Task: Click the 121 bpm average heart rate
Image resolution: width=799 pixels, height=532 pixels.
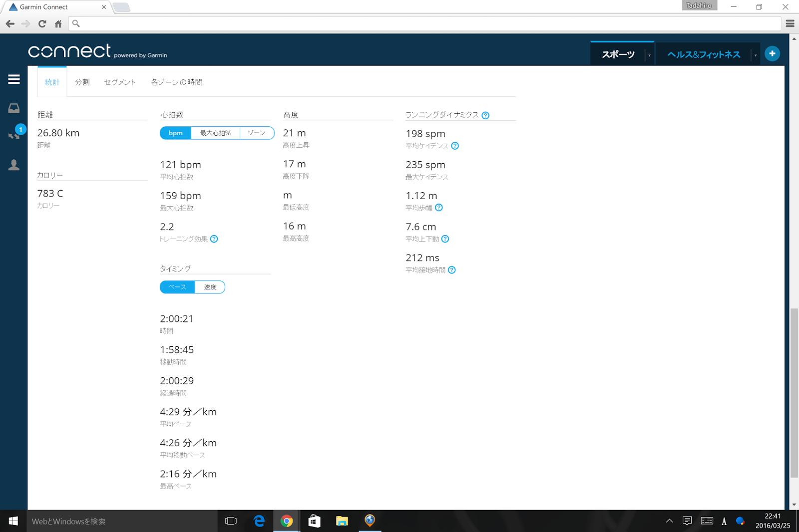Action: [180, 165]
